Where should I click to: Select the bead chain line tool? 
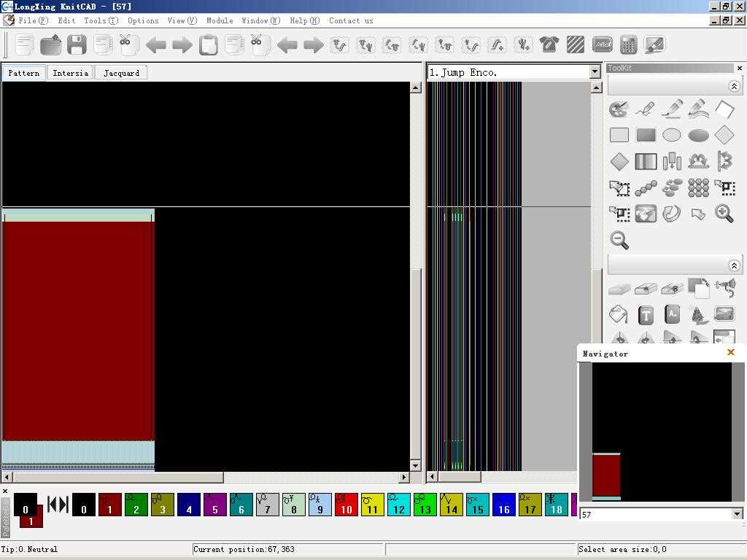(646, 187)
